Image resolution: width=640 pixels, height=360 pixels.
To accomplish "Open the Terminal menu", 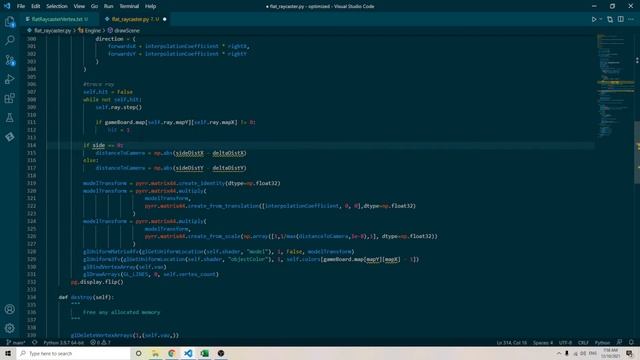I will (129, 6).
